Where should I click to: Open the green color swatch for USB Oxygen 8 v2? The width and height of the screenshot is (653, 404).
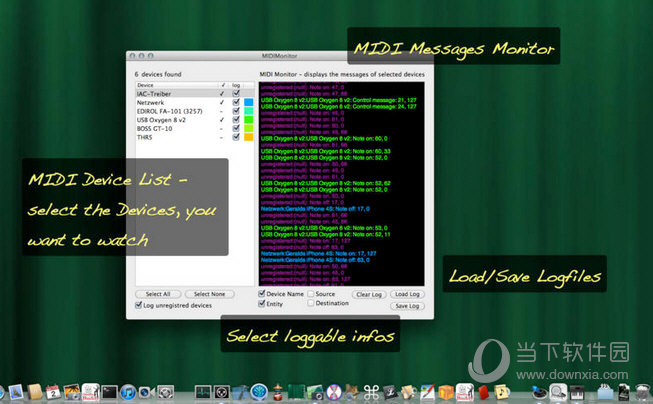[x=249, y=120]
